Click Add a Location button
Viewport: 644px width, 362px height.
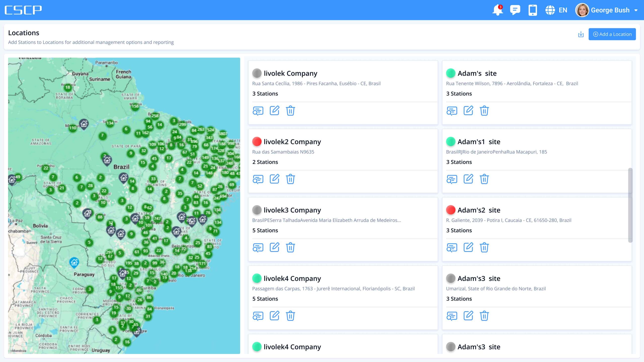(x=612, y=34)
